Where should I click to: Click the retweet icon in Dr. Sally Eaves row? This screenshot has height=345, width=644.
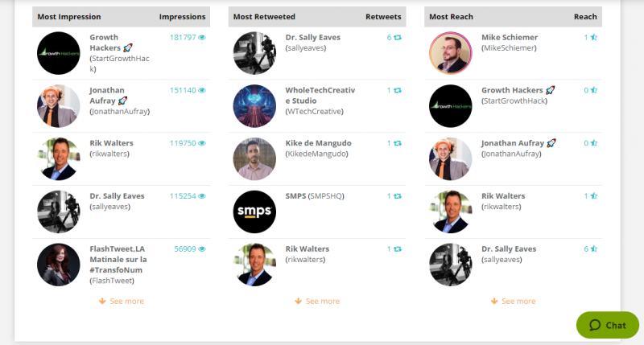point(398,38)
